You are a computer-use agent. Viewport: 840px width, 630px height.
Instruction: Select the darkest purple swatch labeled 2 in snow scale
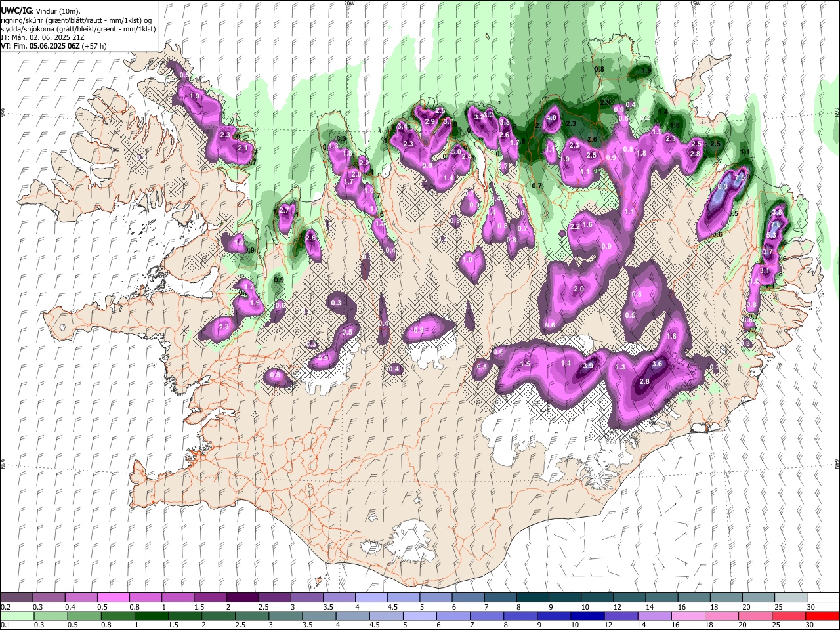(241, 598)
